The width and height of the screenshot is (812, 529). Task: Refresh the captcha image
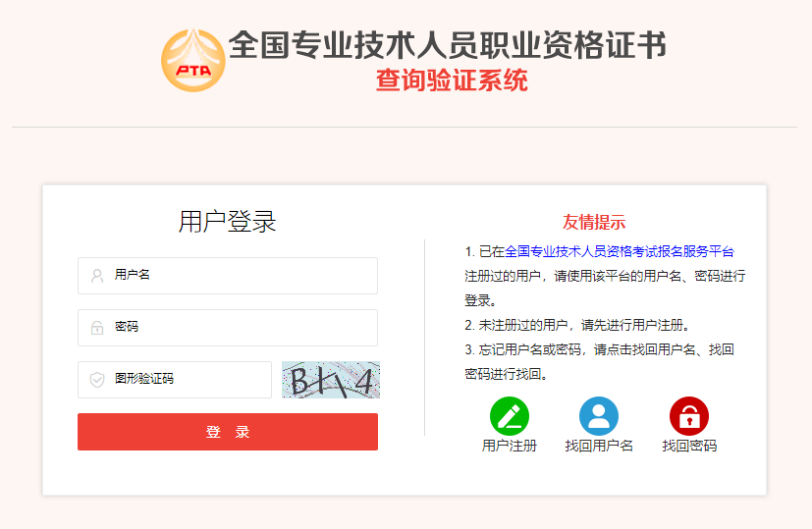click(x=330, y=380)
